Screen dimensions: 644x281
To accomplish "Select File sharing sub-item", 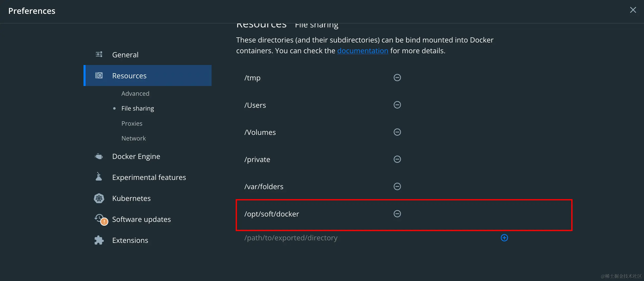I will click(138, 109).
